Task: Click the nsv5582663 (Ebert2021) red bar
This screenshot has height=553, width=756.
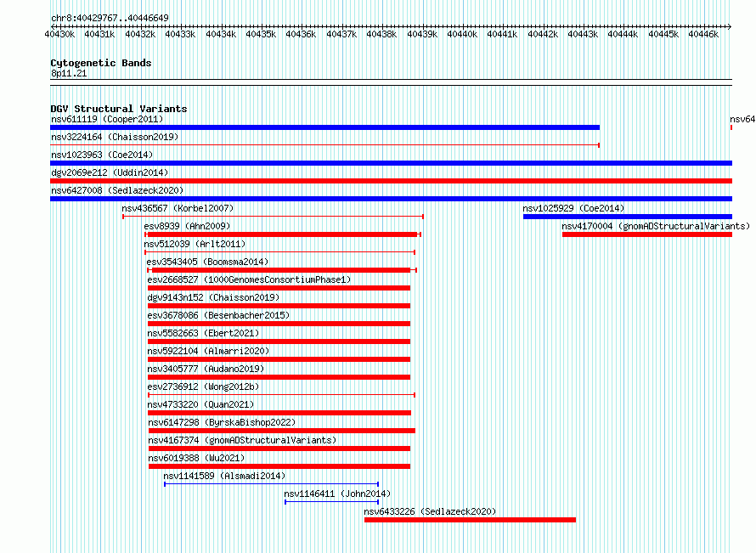Action: 279,341
